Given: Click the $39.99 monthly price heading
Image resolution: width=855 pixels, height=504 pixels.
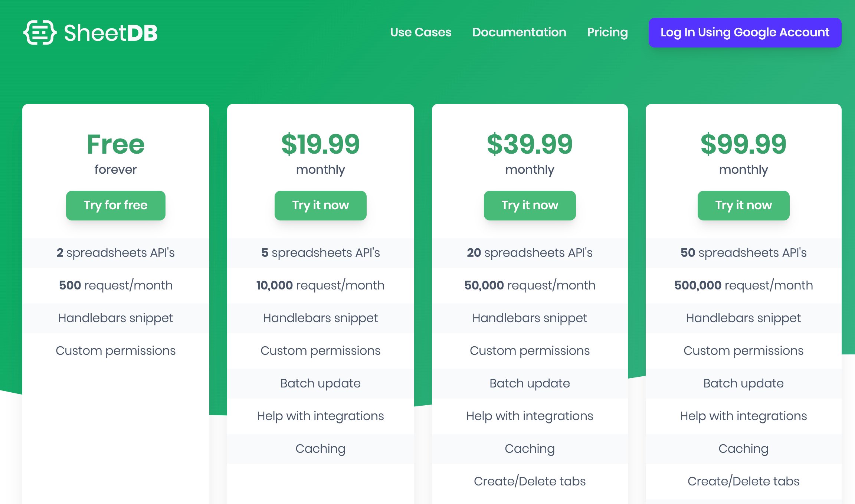Looking at the screenshot, I should pyautogui.click(x=530, y=144).
